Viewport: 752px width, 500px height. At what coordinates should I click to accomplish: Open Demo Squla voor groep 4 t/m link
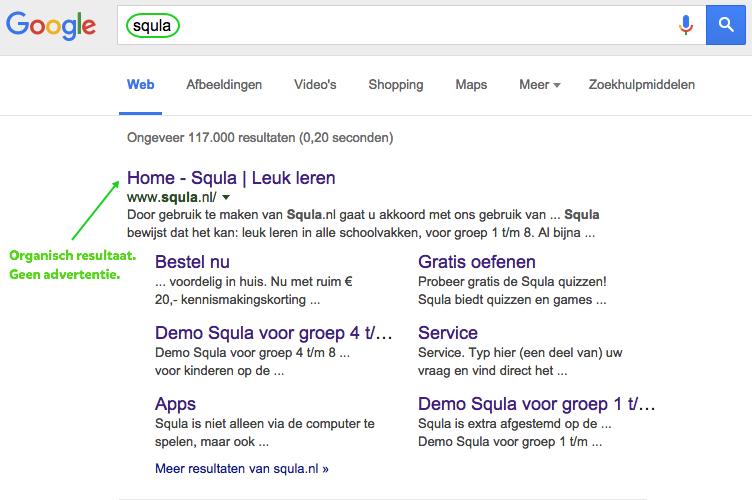(274, 333)
